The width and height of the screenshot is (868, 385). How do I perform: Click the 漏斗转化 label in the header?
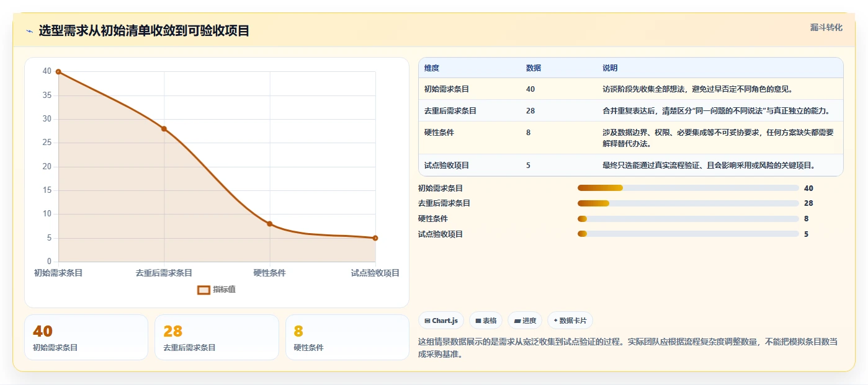pyautogui.click(x=826, y=27)
